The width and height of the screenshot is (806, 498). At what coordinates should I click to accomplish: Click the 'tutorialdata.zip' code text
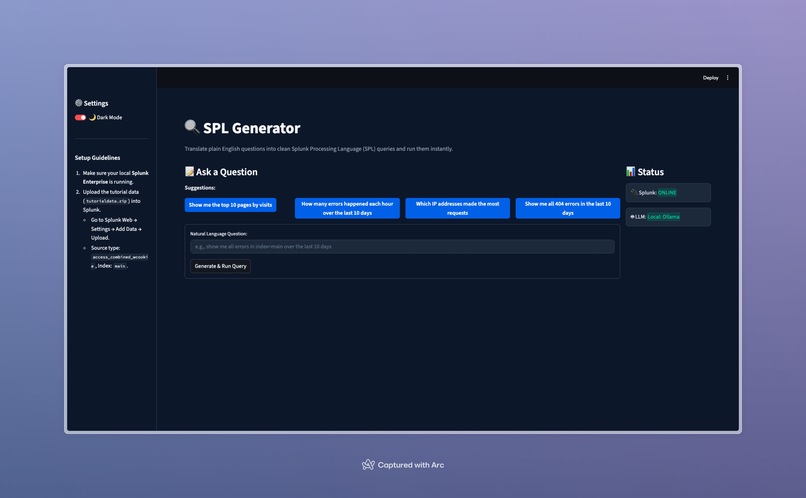point(106,201)
